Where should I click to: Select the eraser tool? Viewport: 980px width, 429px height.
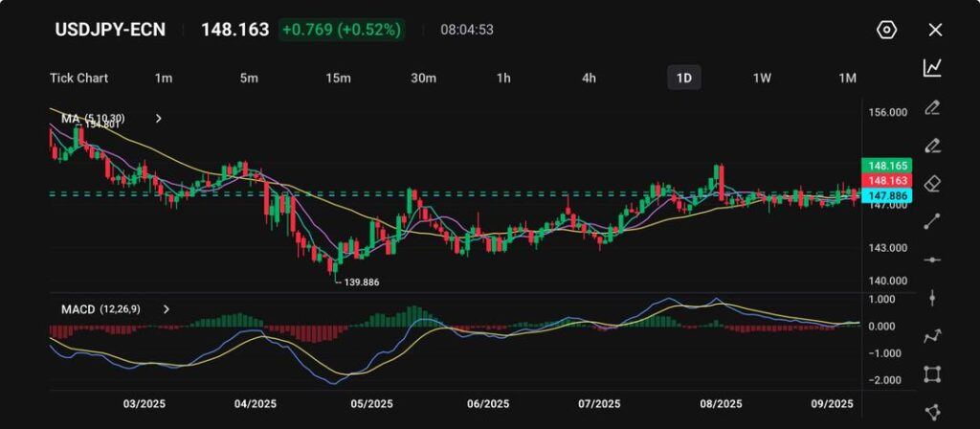pos(932,183)
